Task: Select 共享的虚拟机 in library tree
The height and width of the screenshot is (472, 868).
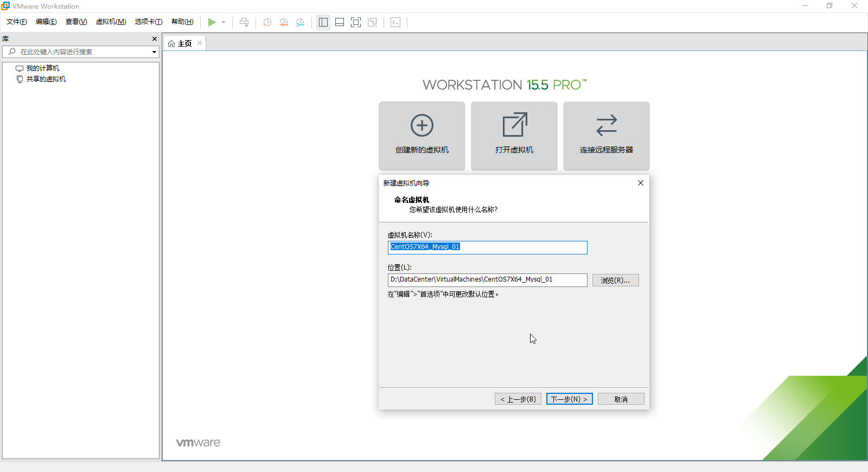Action: (x=46, y=79)
